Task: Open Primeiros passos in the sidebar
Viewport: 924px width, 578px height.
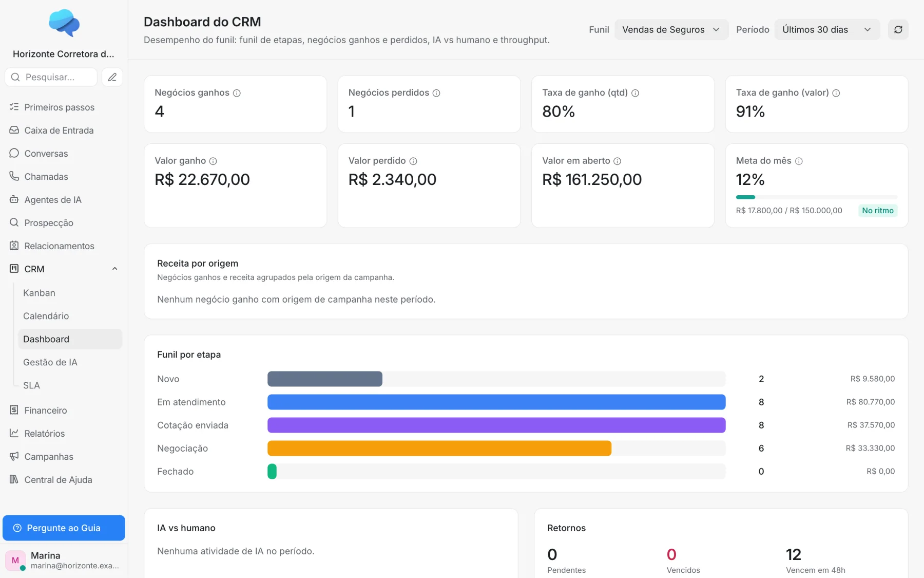Action: [64, 107]
